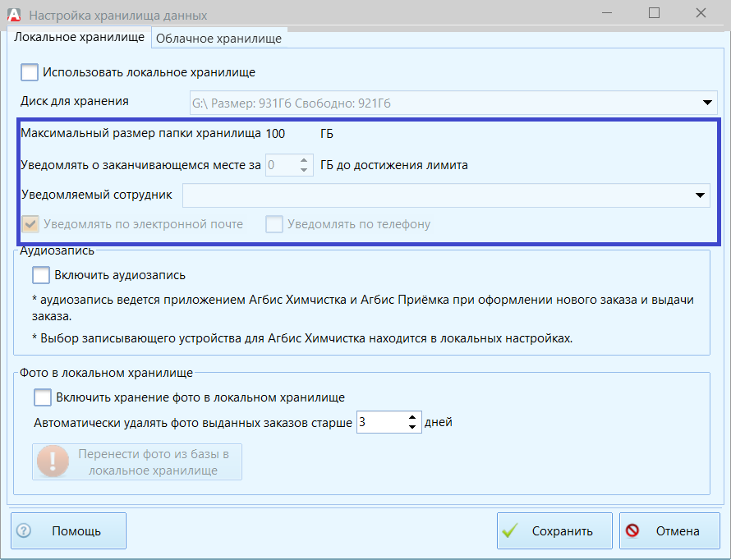This screenshot has width=731, height=560.
Task: Increase the notify GB threshold stepper
Action: [304, 161]
